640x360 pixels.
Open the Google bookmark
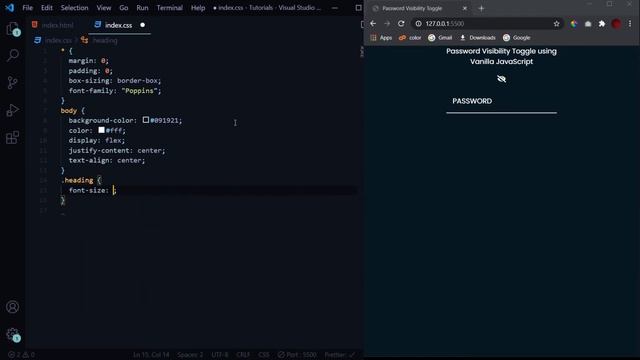516,38
